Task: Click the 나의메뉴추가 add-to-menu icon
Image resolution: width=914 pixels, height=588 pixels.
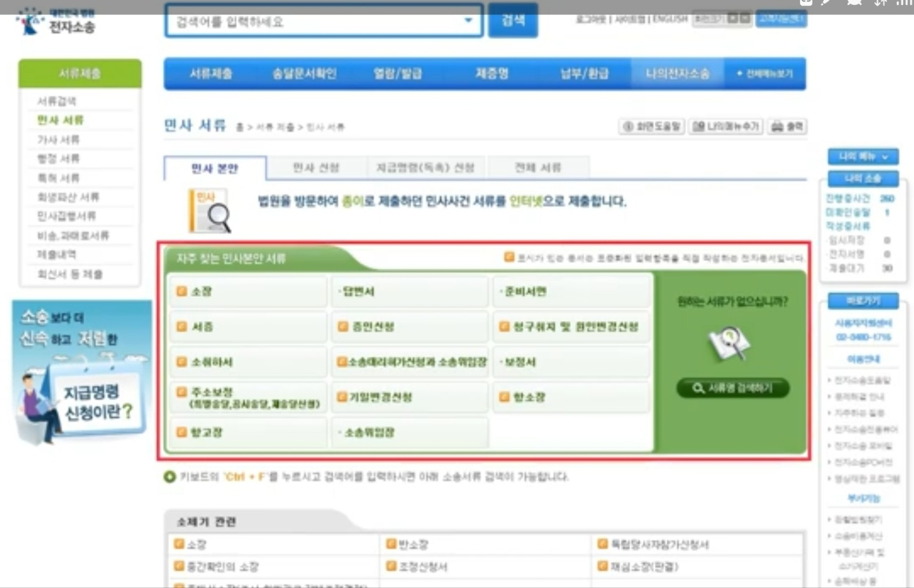Action: coord(724,126)
